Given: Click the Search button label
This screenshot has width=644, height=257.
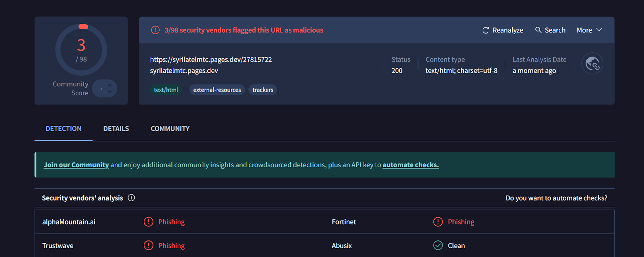Looking at the screenshot, I should point(555,30).
